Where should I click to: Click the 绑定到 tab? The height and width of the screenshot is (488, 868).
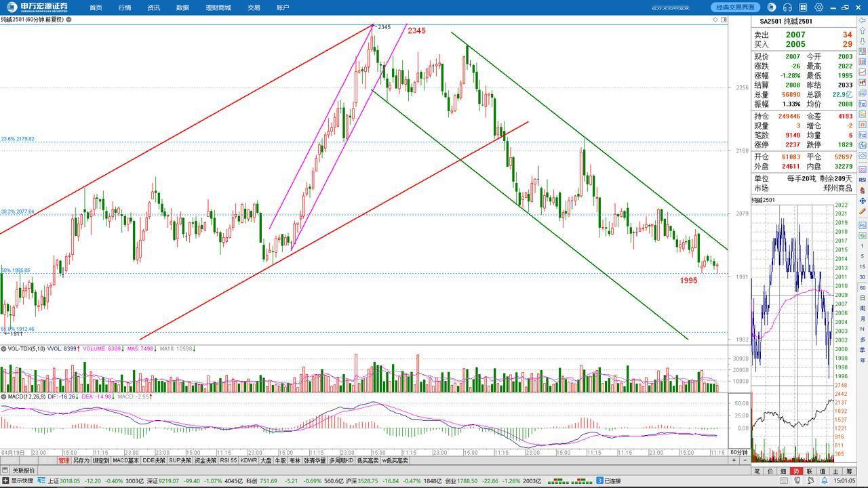[101, 460]
